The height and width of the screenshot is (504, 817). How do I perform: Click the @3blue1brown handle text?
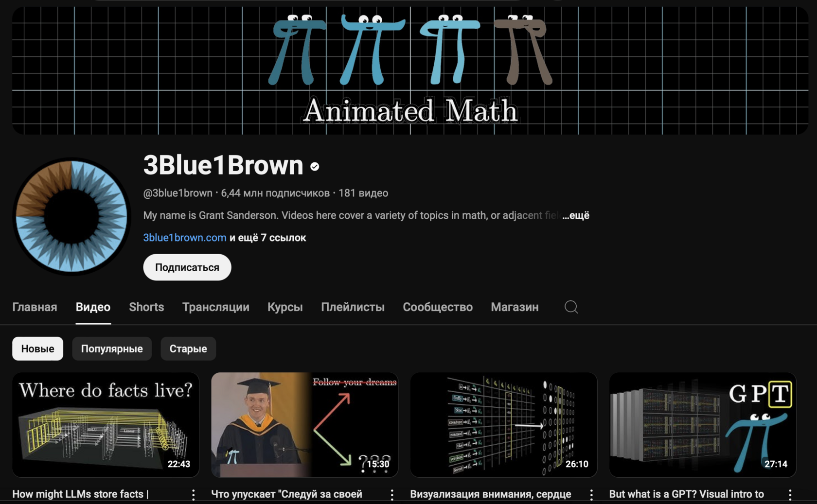tap(178, 193)
